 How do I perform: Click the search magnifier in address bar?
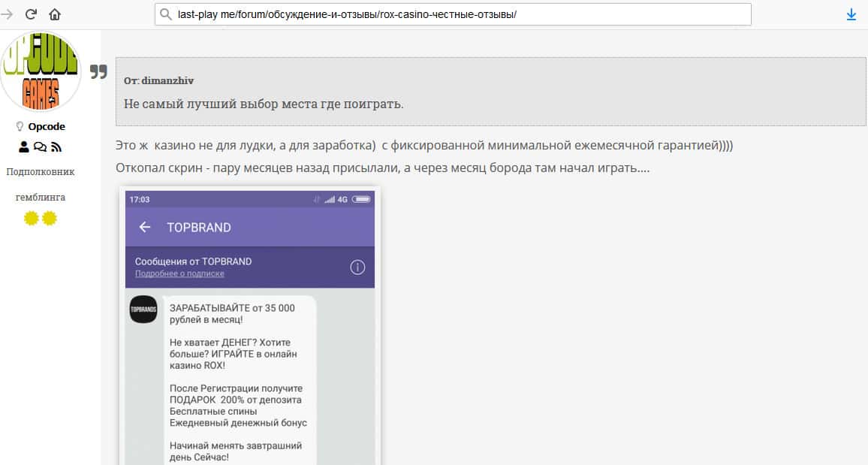(x=165, y=14)
